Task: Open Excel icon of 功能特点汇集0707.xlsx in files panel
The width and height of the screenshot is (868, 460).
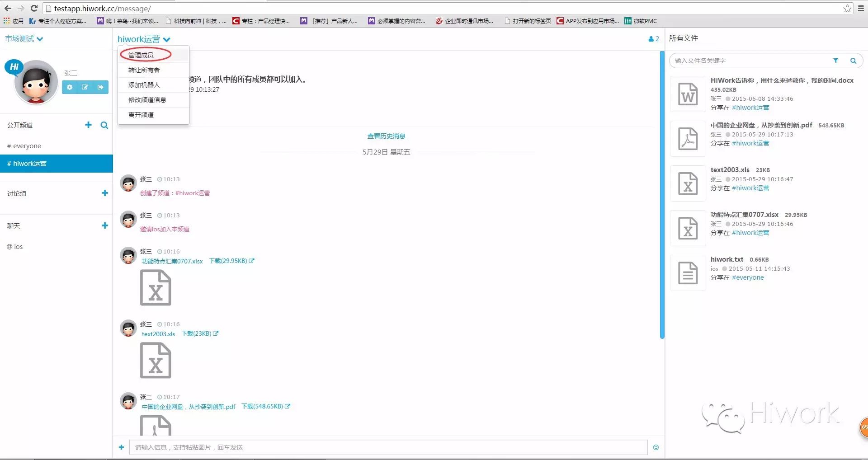Action: pyautogui.click(x=688, y=228)
